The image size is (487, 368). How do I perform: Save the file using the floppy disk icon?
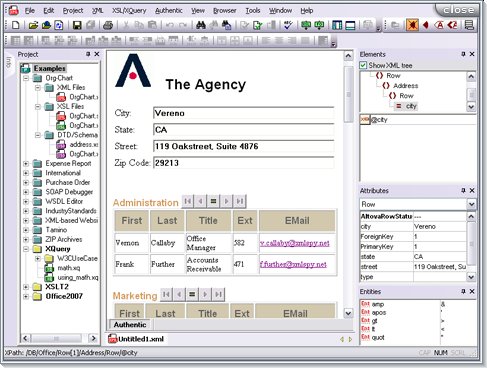pyautogui.click(x=77, y=25)
